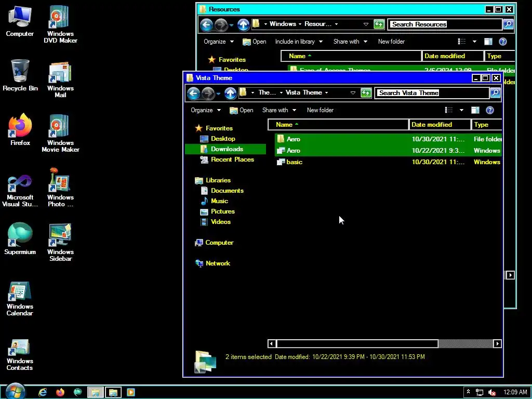Launch Microsoft Visual Studio shortcut
This screenshot has height=399, width=532.
(20, 190)
